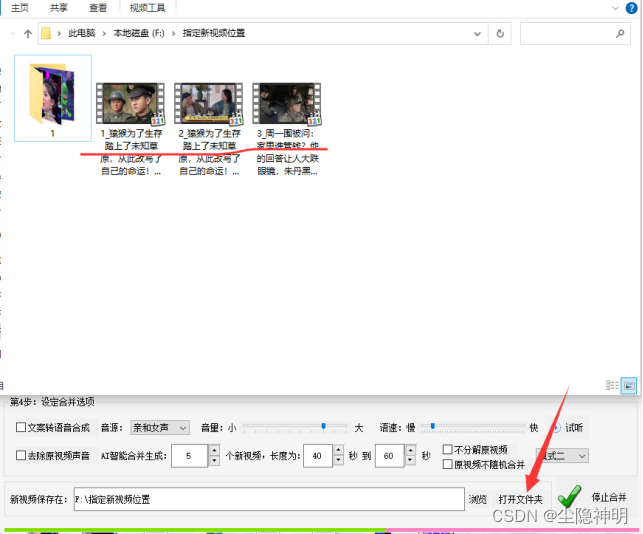Enable 文案转语音合成 checkbox
This screenshot has width=643, height=534.
pyautogui.click(x=21, y=427)
